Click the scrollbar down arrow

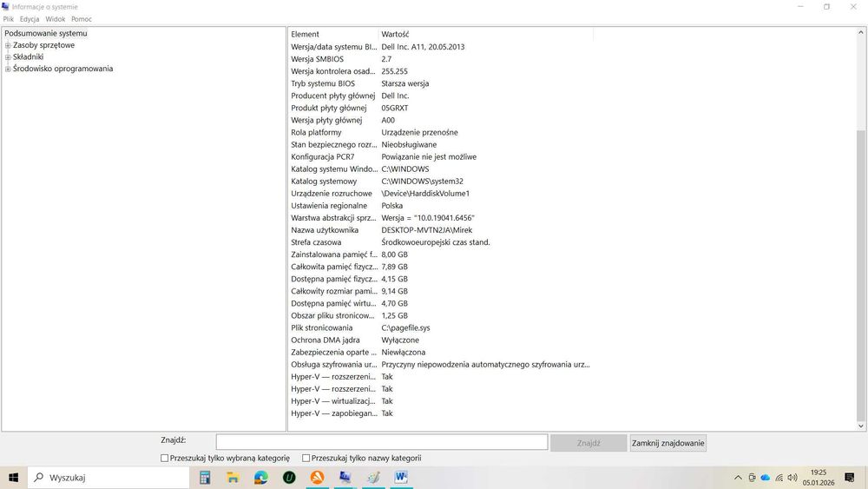[861, 426]
